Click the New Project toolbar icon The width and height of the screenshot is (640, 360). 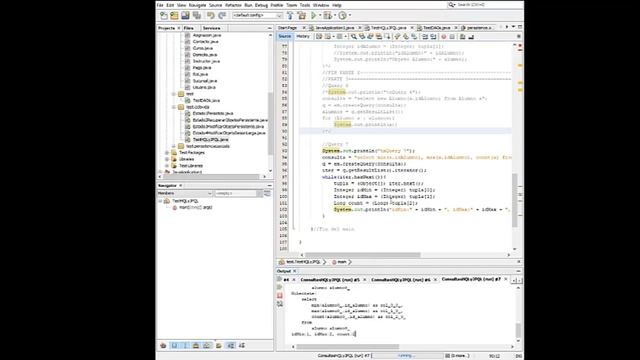tap(174, 16)
